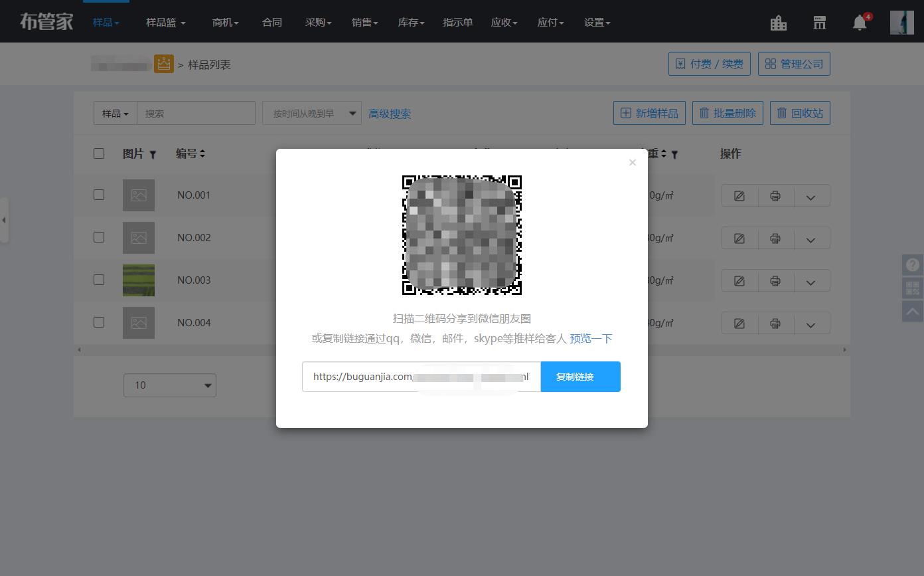
Task: Click print icon for NO.002
Action: 775,239
